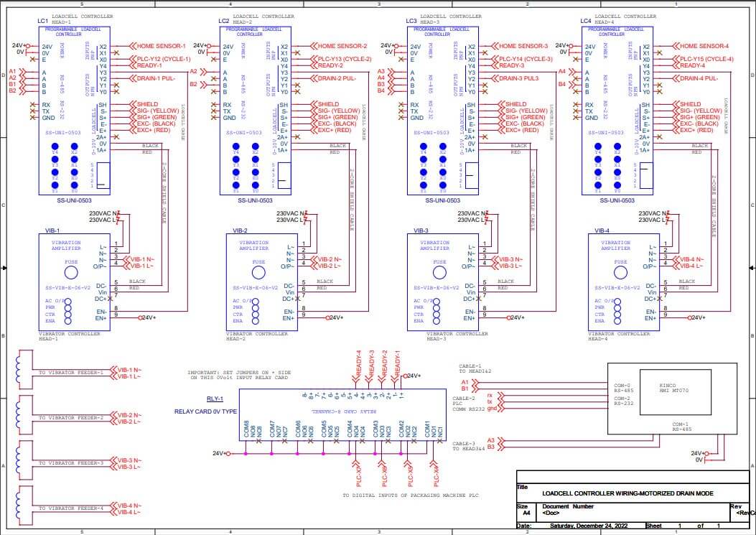Select the SS-UNI-0503 terminal block under LC1
The width and height of the screenshot is (756, 535).
(74, 200)
